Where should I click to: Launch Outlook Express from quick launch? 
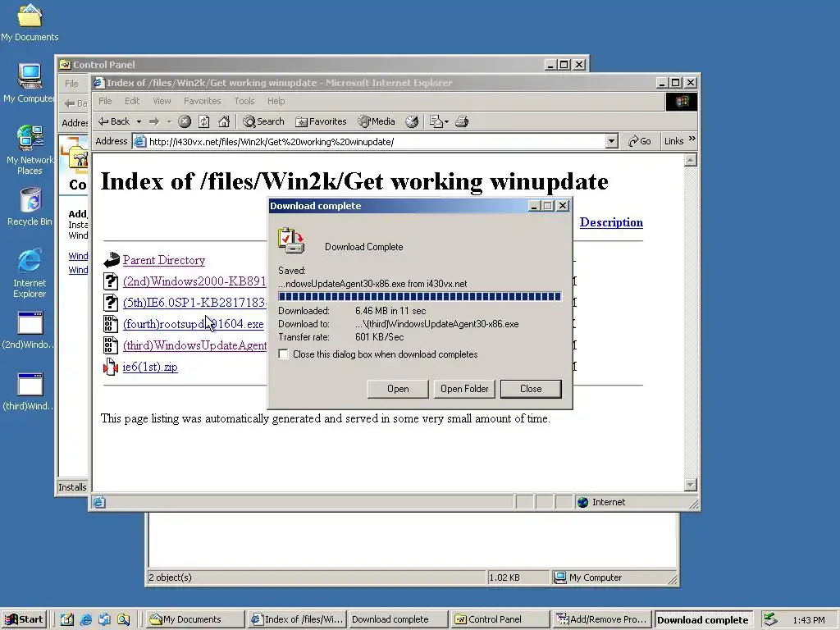coord(104,619)
